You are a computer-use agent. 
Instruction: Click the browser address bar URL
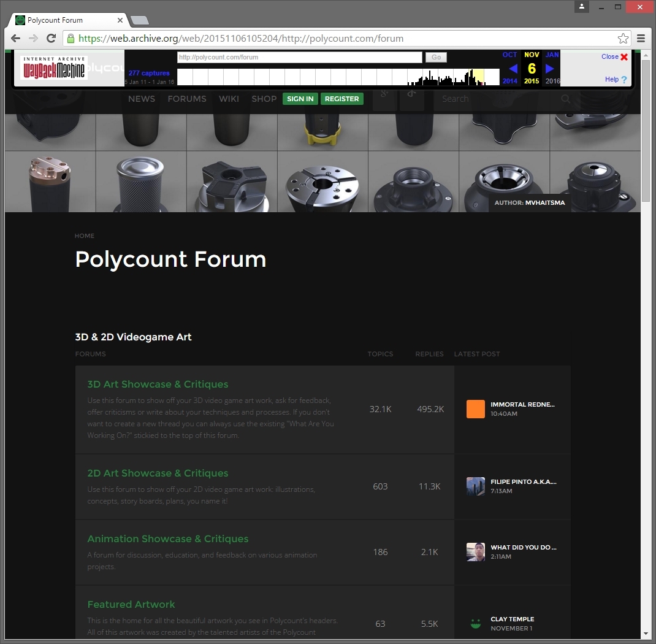click(x=240, y=39)
